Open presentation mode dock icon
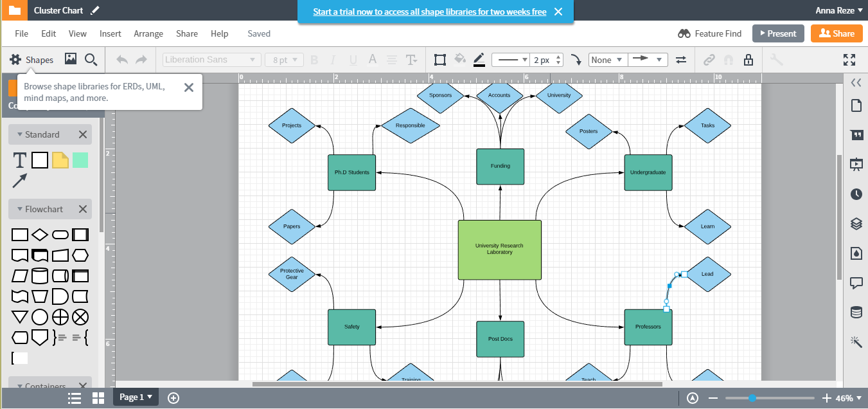The height and width of the screenshot is (409, 868). tap(856, 165)
